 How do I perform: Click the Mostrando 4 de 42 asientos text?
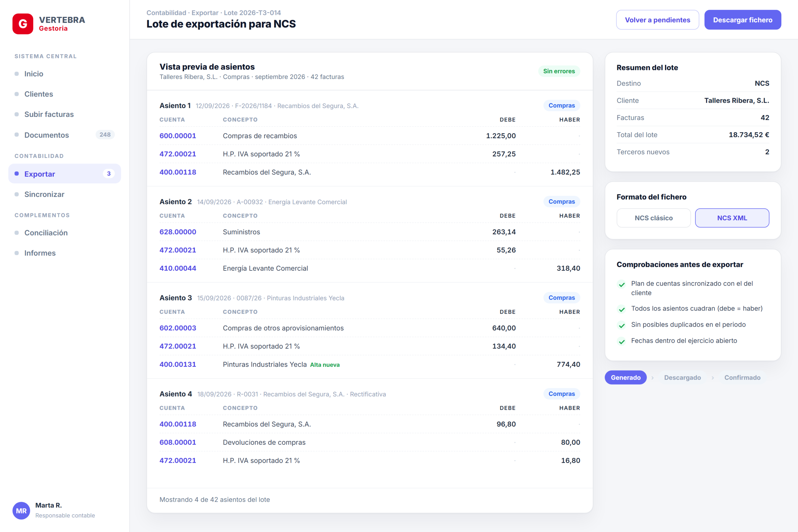[x=214, y=499]
